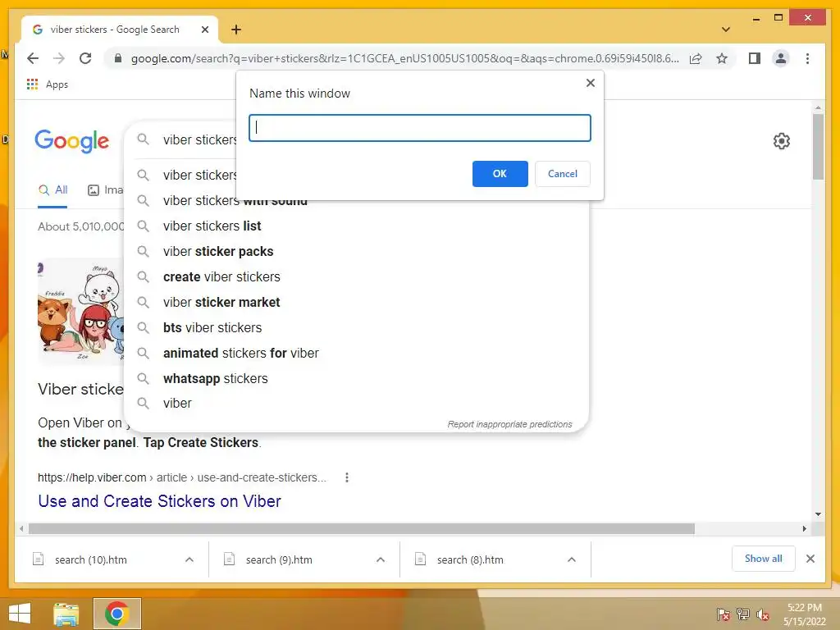Image resolution: width=840 pixels, height=630 pixels.
Task: Click the browser forward arrow
Action: [59, 58]
